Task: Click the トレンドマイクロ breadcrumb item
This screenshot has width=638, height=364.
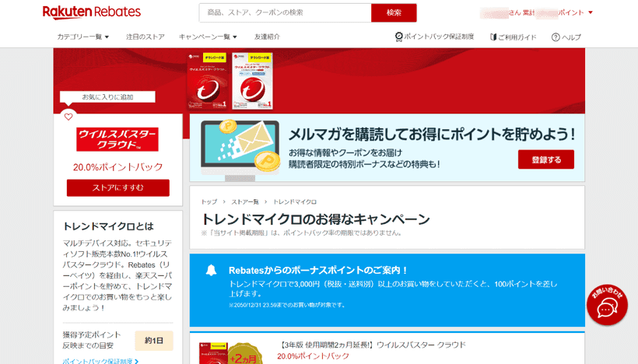Action: [295, 201]
